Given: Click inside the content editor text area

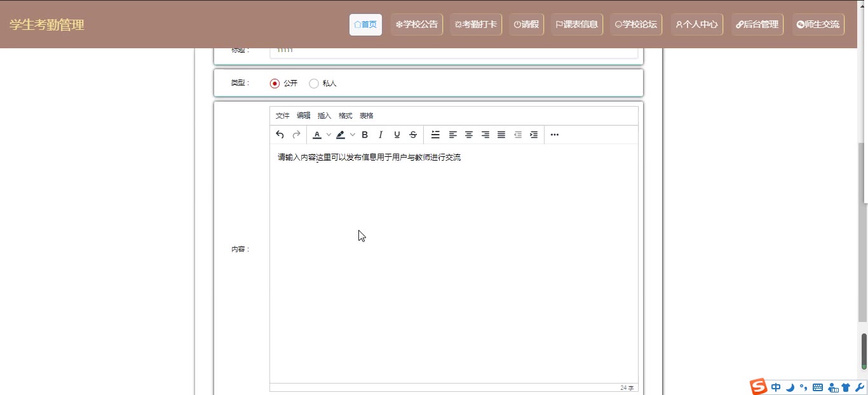Looking at the screenshot, I should [x=454, y=264].
